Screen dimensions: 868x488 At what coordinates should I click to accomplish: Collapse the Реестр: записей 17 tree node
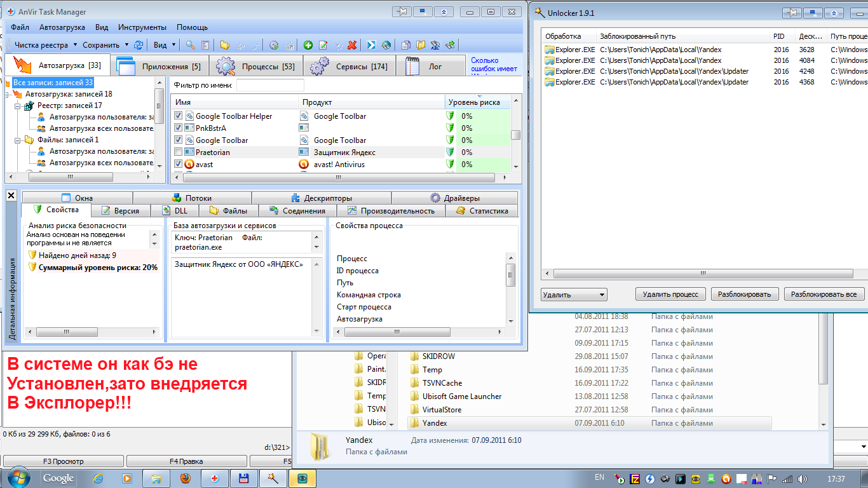(x=18, y=105)
